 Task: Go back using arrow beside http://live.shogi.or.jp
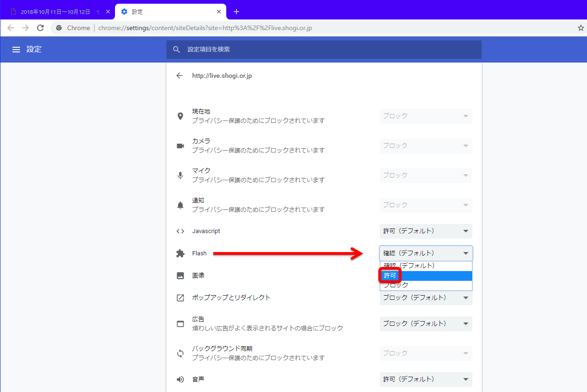click(180, 76)
